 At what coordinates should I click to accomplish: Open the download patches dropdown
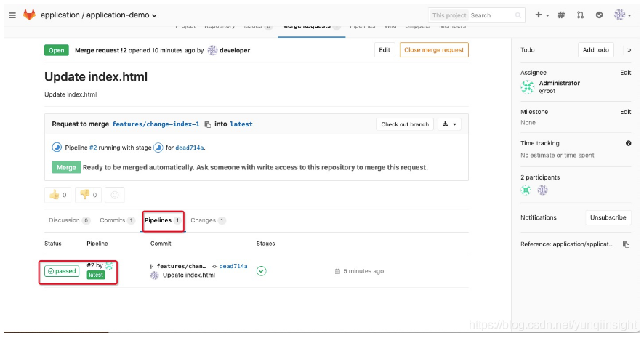click(x=449, y=124)
